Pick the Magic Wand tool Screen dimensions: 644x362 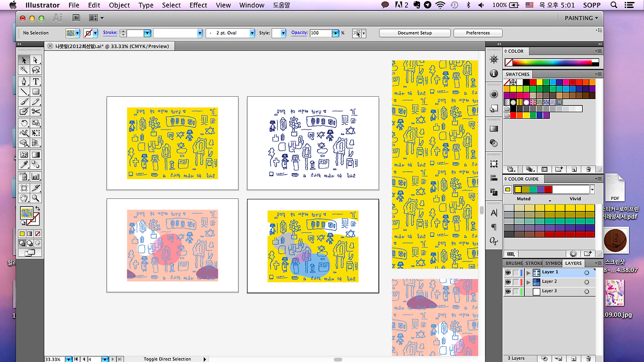coord(24,70)
